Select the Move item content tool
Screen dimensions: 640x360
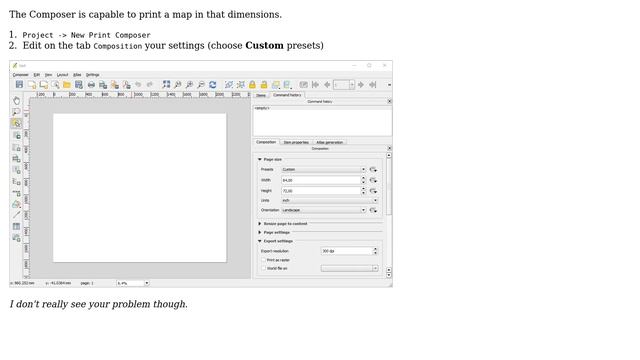(16, 136)
